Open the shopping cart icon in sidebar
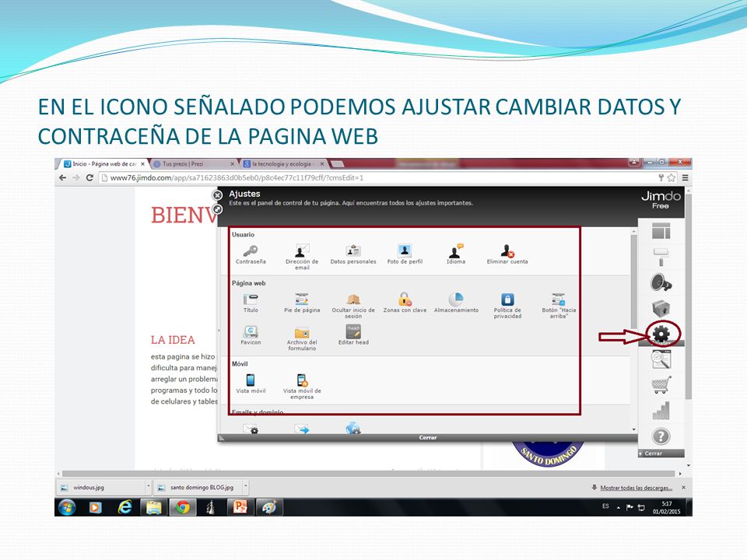The height and width of the screenshot is (560, 747). 661,385
